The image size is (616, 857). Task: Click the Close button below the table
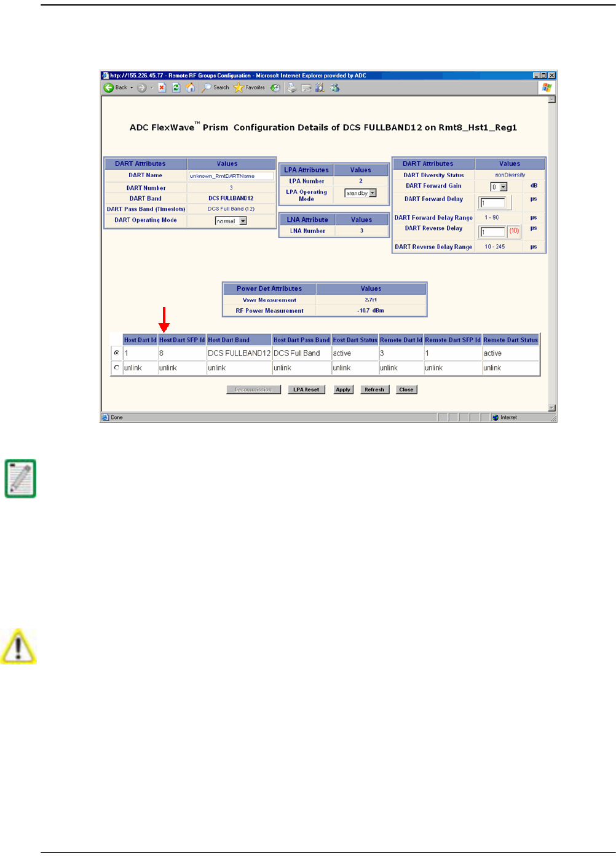point(406,389)
